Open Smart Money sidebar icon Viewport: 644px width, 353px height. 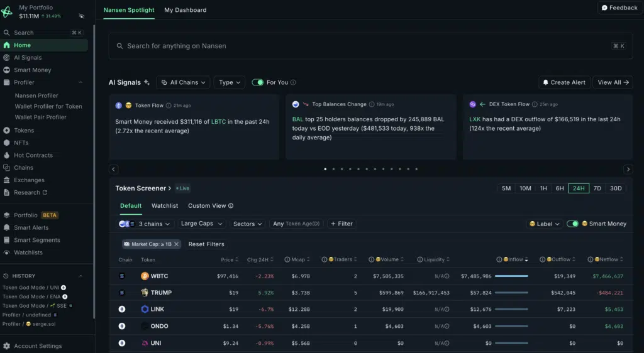coord(6,70)
